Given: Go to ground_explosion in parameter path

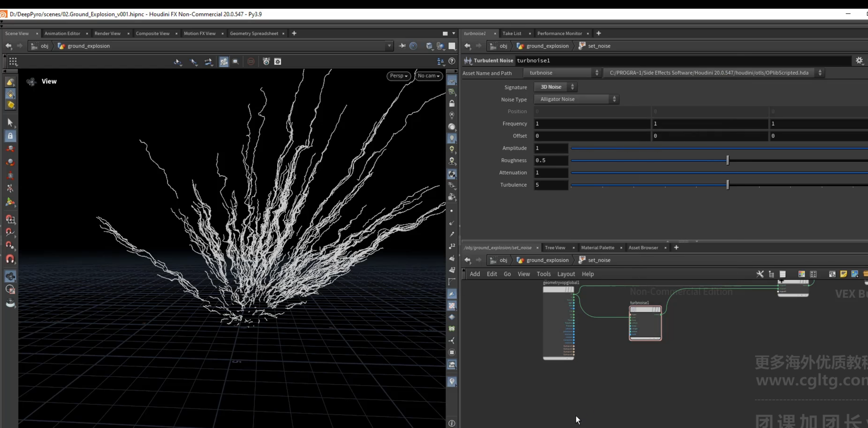Looking at the screenshot, I should (x=547, y=46).
